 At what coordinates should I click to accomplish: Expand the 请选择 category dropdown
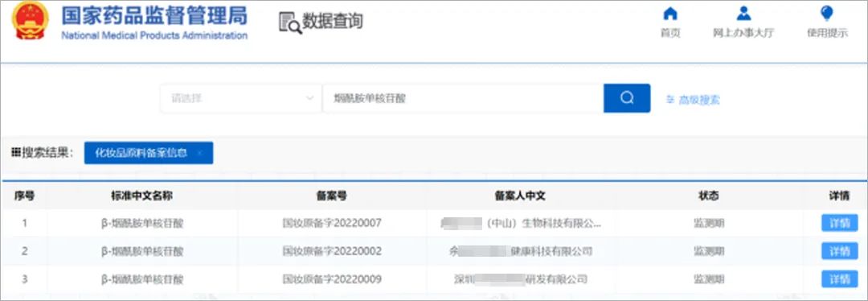[x=241, y=98]
